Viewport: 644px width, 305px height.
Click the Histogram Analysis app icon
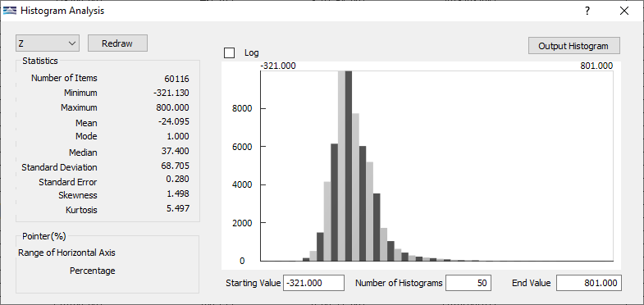tap(10, 11)
